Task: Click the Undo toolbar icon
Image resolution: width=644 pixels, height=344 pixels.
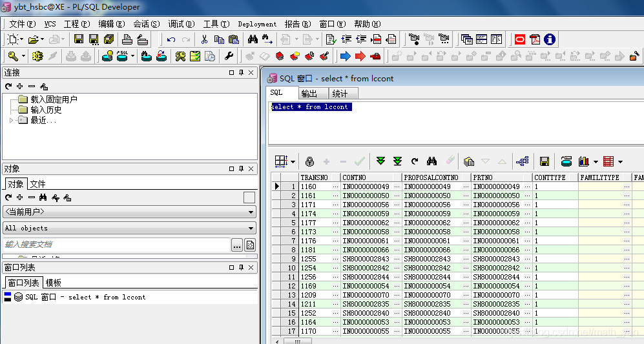Action: click(x=171, y=39)
